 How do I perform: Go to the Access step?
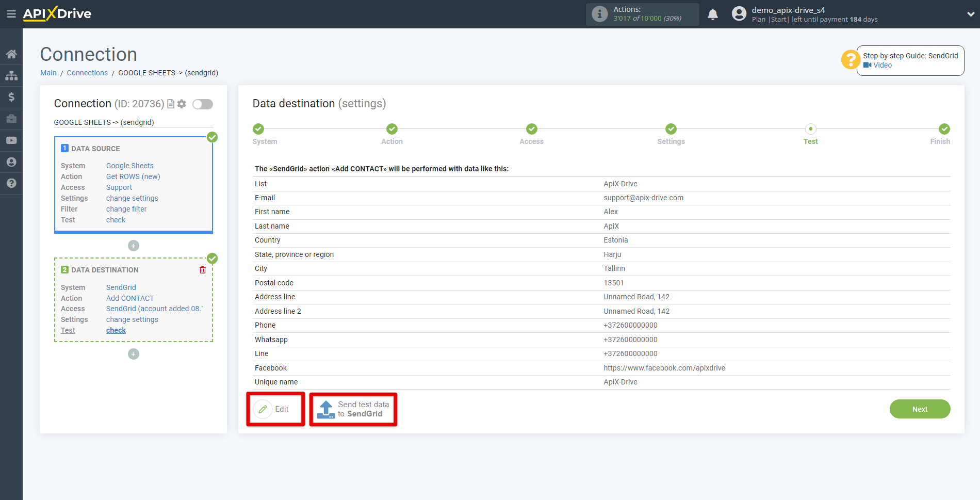(x=532, y=135)
